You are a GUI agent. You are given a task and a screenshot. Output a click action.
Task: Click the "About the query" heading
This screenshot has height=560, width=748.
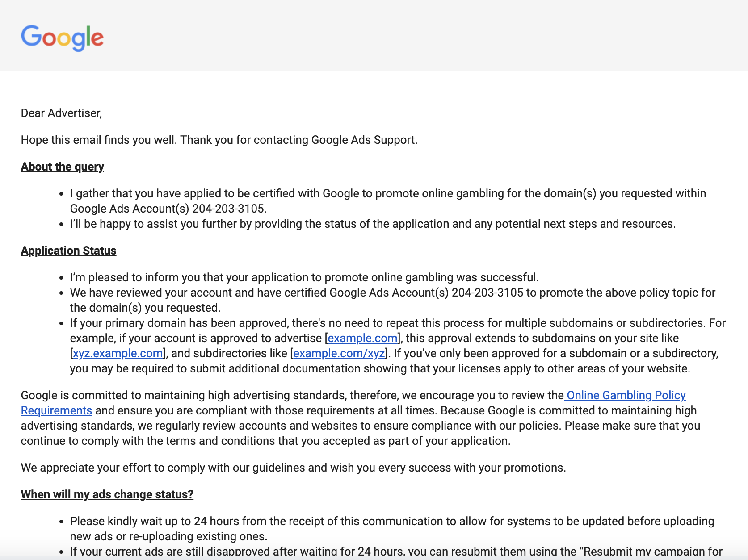click(x=62, y=167)
